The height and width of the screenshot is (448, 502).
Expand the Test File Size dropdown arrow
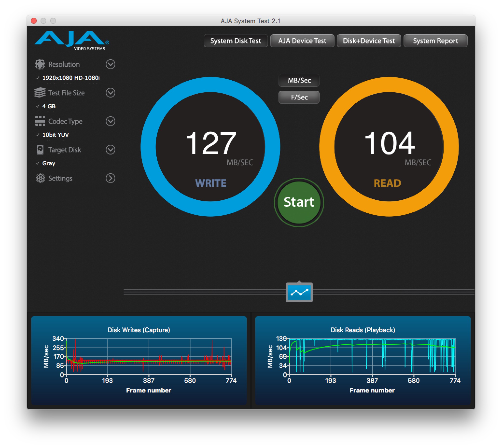coord(111,93)
